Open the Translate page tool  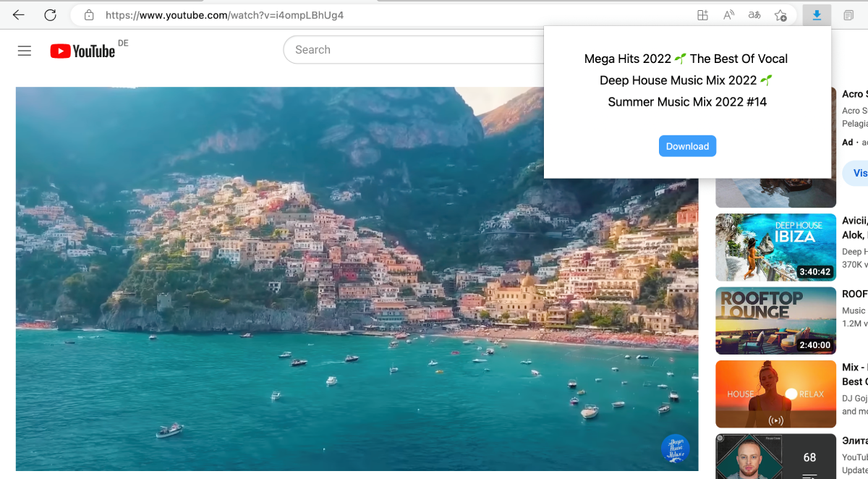[753, 14]
